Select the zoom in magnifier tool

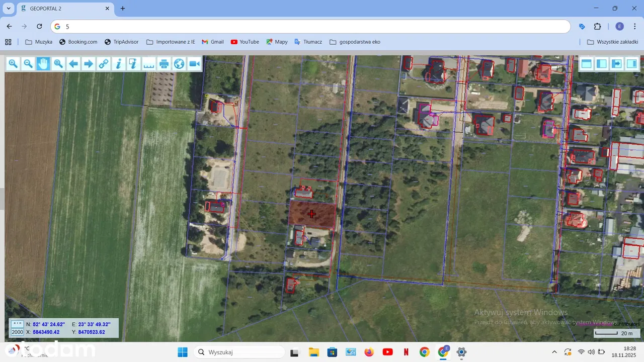[13, 63]
